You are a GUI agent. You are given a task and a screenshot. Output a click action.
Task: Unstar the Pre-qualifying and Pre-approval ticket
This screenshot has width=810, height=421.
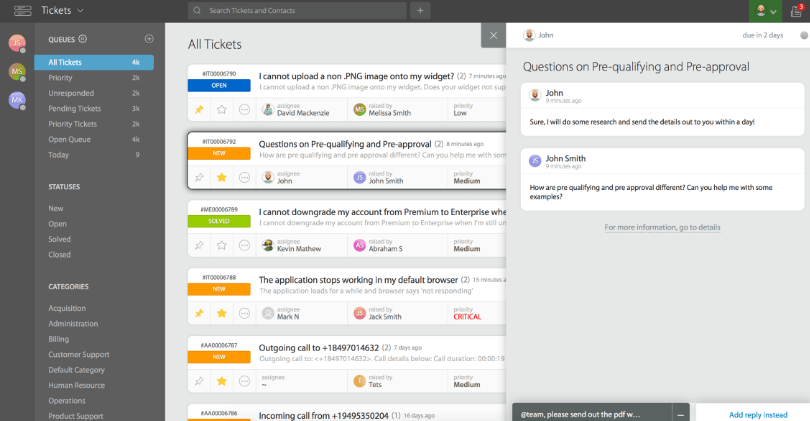(222, 178)
